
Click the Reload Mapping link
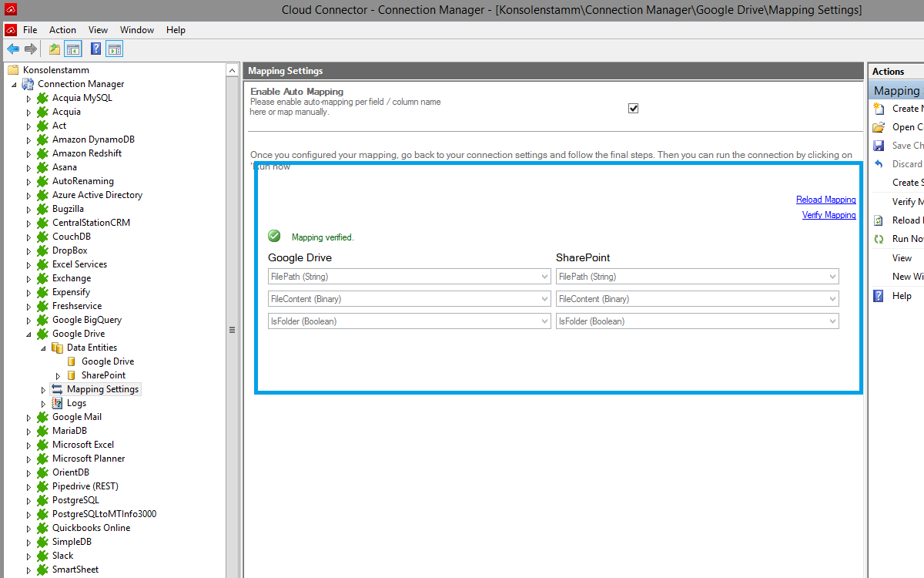825,200
